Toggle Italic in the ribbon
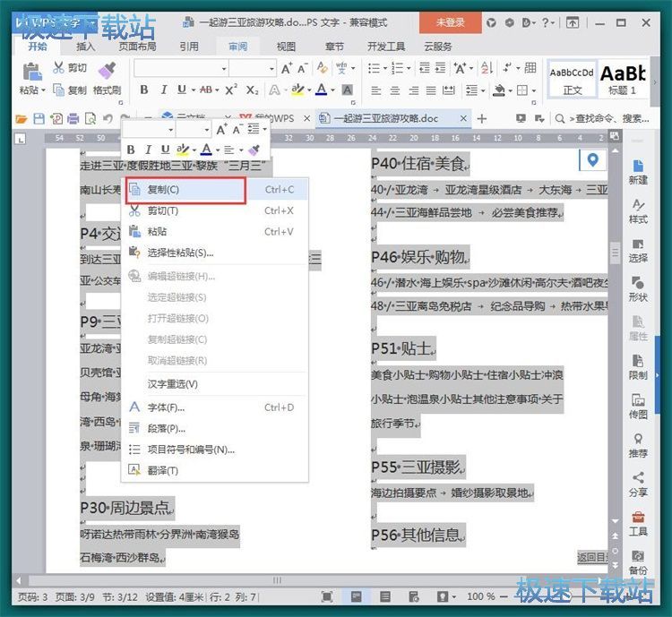 (161, 90)
